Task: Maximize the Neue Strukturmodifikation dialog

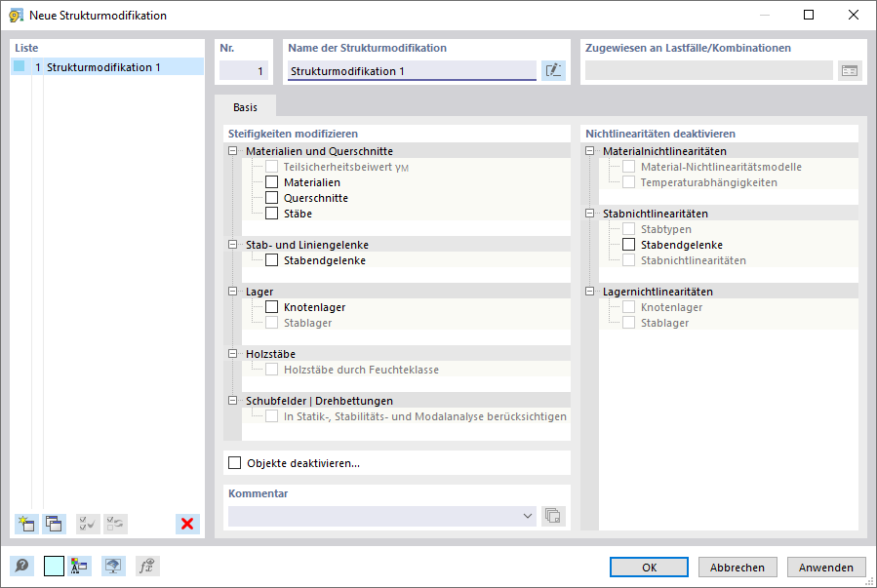Action: point(808,15)
